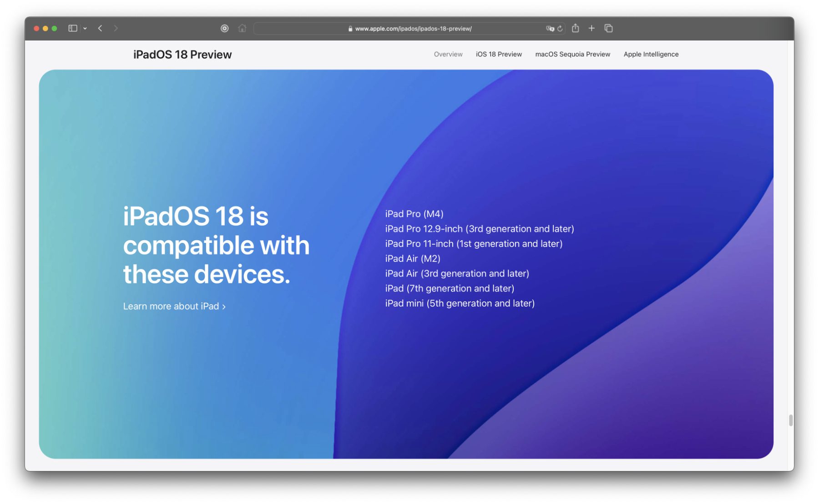
Task: Open the Apple Intelligence page
Action: (x=651, y=54)
